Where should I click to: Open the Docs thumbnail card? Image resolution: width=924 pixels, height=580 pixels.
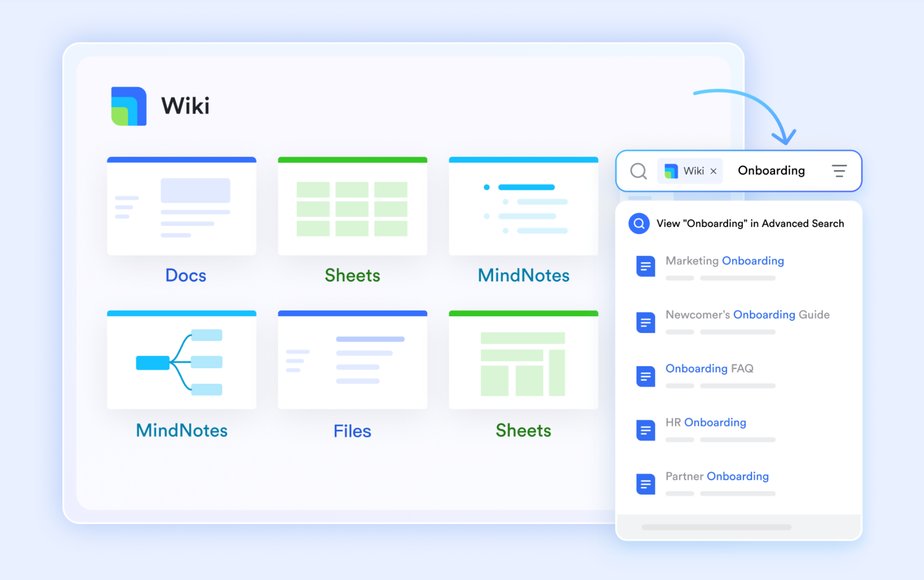tap(181, 207)
